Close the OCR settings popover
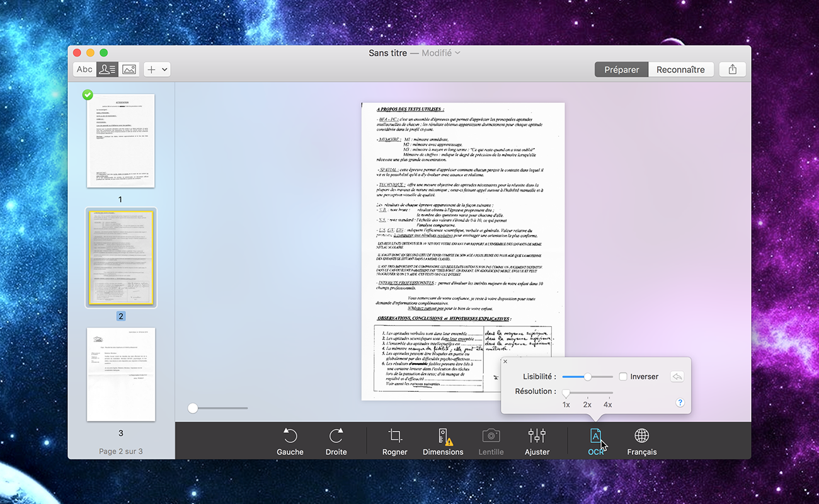Viewport: 819px width, 504px height. pos(506,362)
